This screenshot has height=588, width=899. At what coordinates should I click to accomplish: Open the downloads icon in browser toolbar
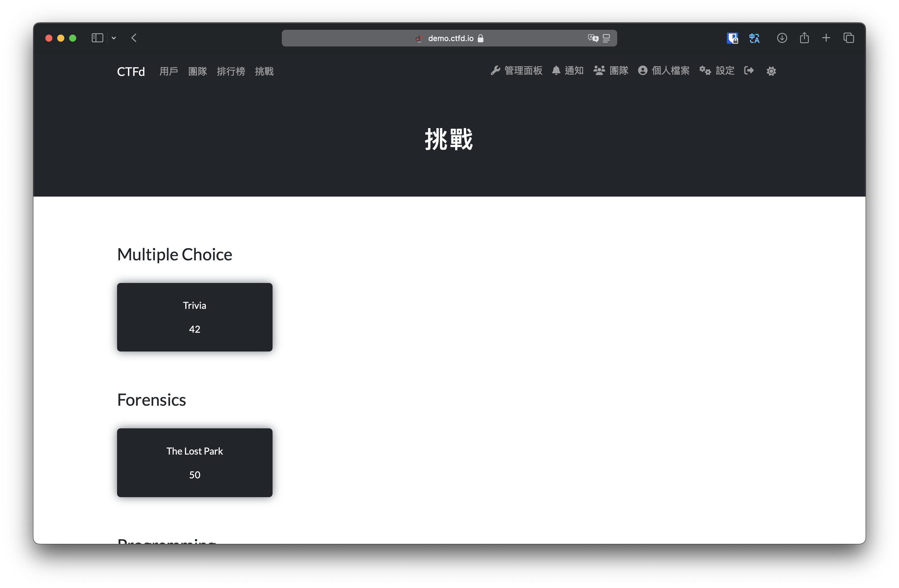[782, 38]
